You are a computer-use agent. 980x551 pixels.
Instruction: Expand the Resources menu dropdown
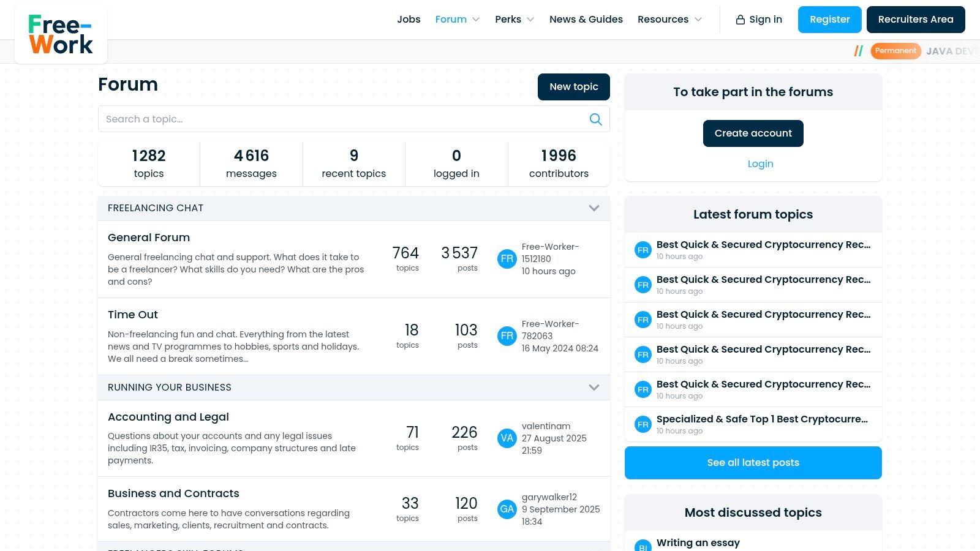(698, 20)
